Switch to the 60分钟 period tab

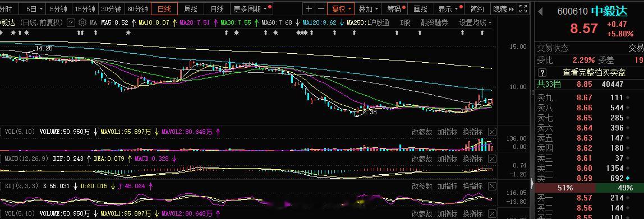[137, 9]
